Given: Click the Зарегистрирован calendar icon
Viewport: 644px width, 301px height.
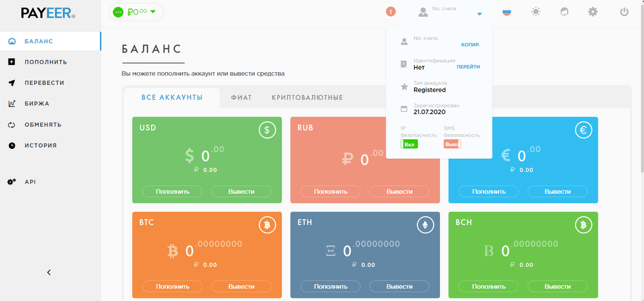Looking at the screenshot, I should 404,108.
